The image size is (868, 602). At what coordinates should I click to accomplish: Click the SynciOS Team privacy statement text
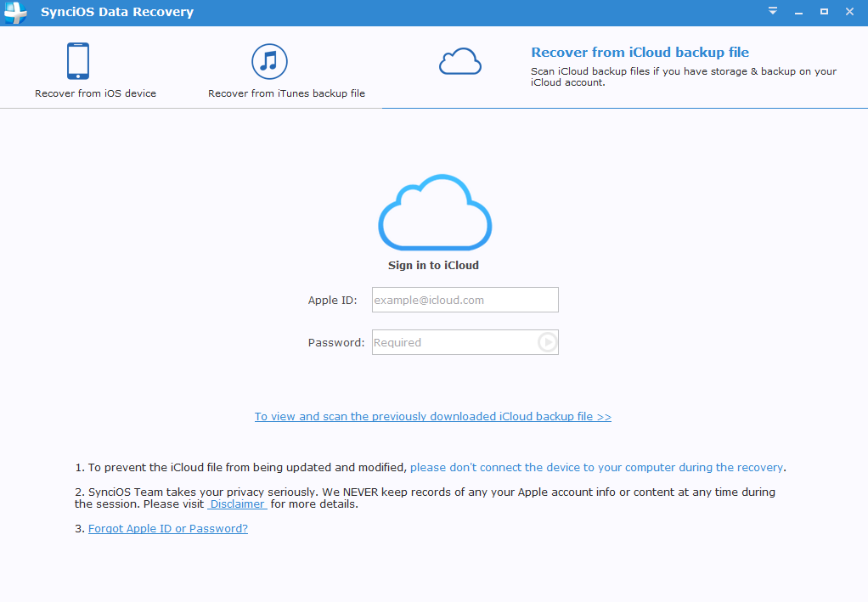point(426,498)
